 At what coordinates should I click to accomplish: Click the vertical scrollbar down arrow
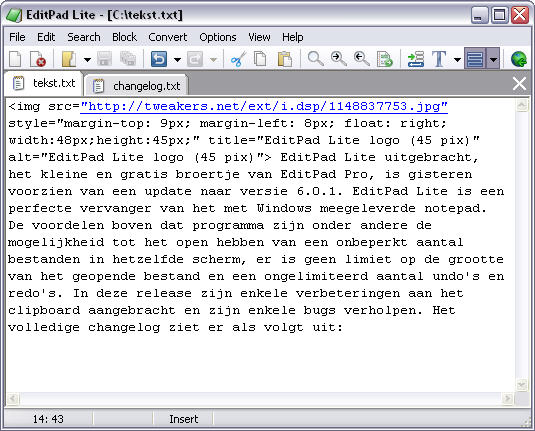point(522,385)
